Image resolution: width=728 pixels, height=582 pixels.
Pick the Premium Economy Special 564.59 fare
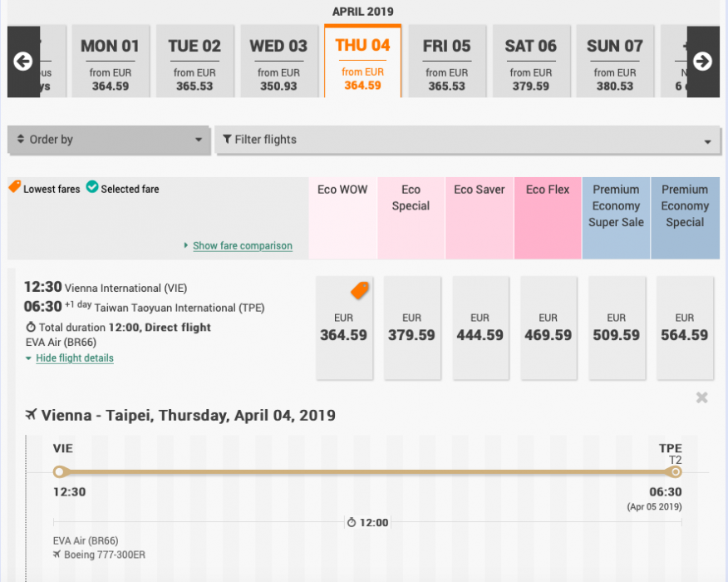tap(684, 328)
